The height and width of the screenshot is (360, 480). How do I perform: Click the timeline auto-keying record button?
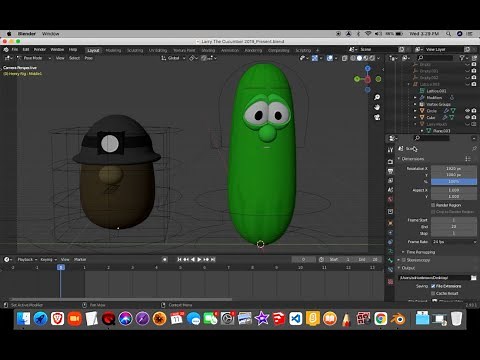click(x=165, y=259)
